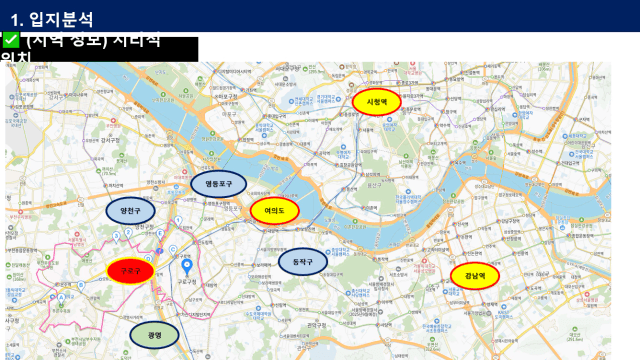This screenshot has height=360, width=640.
Task: Click the black subtitle text box
Action: point(99,49)
